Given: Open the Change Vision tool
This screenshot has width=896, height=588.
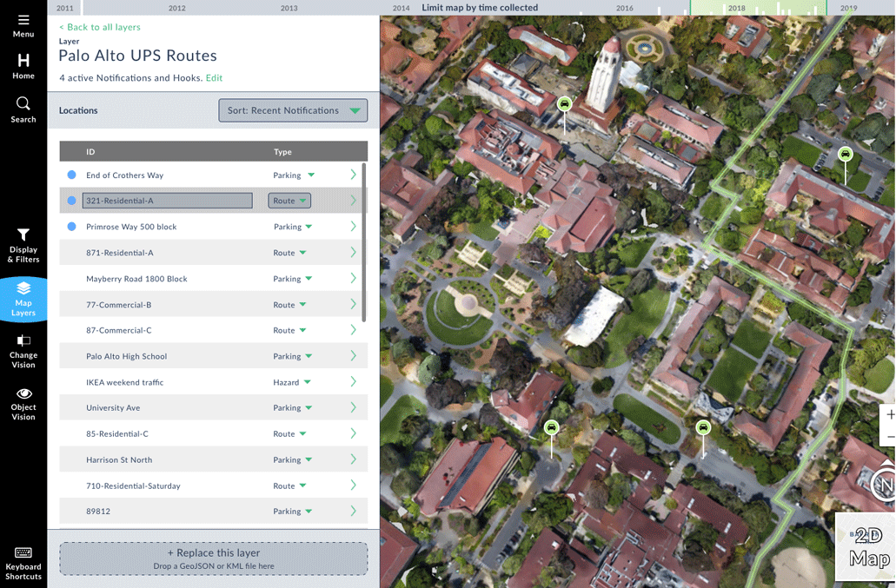Looking at the screenshot, I should tap(23, 352).
